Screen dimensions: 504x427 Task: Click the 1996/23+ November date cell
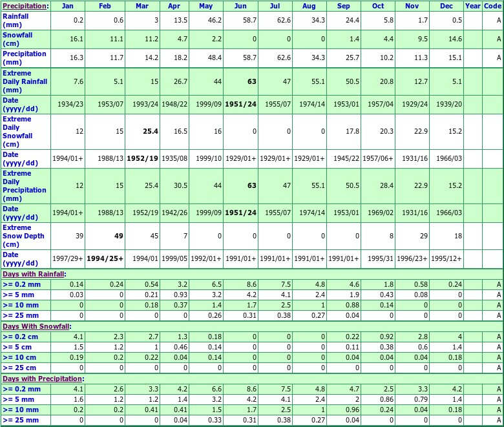412,258
